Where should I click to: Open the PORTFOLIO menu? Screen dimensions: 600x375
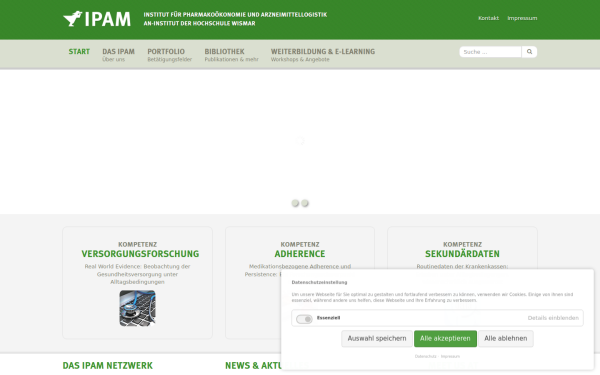click(170, 55)
